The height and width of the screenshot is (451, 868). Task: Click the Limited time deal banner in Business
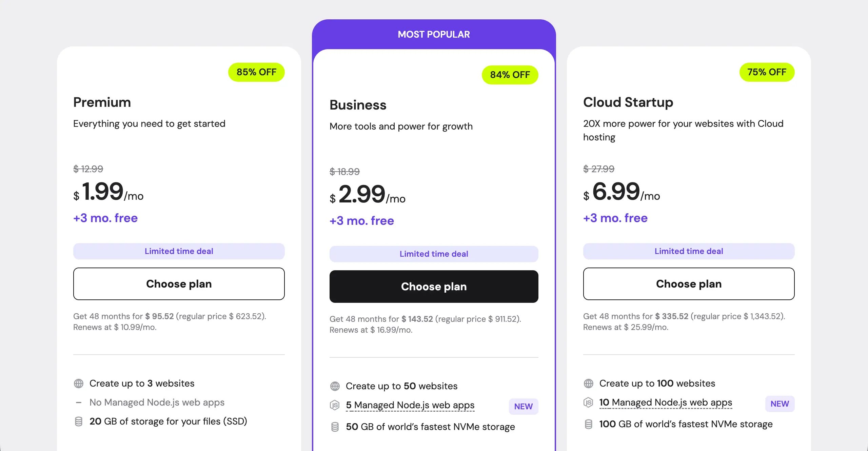click(x=434, y=254)
